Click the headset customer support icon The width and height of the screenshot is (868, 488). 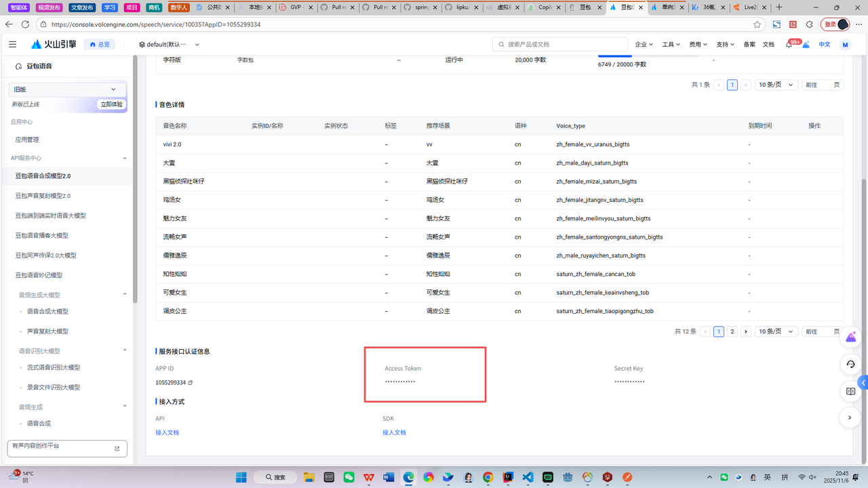pyautogui.click(x=850, y=364)
